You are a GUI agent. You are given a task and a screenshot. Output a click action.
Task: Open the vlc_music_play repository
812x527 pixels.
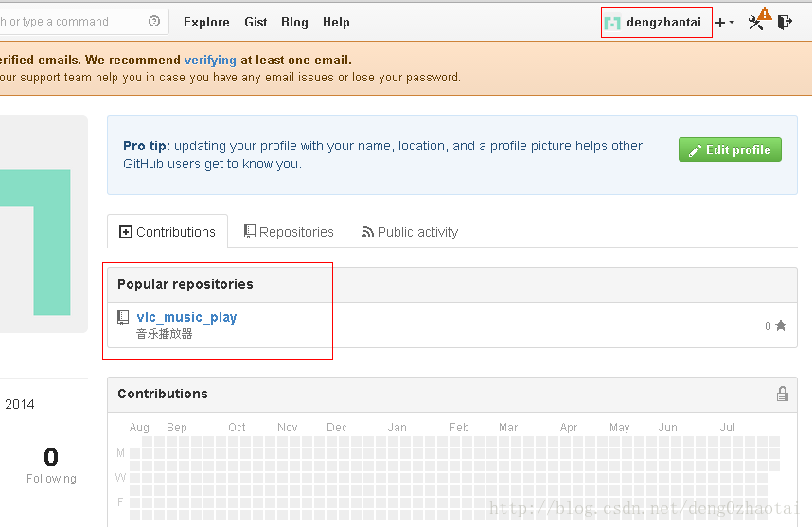[x=186, y=317]
